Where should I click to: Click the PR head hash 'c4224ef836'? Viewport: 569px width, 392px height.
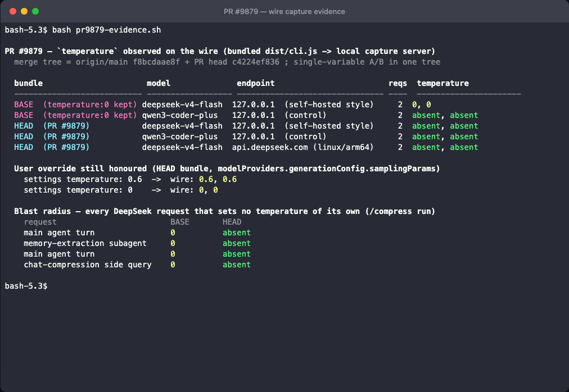[x=255, y=62]
